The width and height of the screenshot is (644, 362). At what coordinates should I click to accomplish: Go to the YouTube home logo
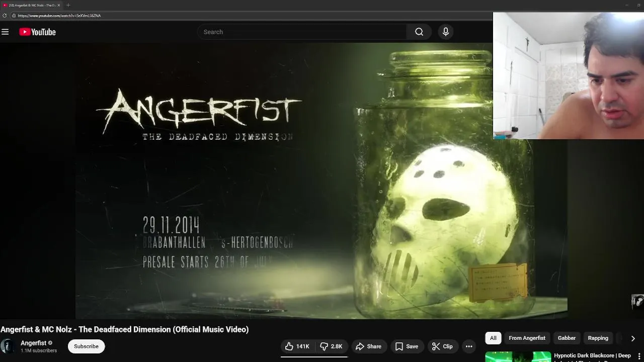pos(37,32)
